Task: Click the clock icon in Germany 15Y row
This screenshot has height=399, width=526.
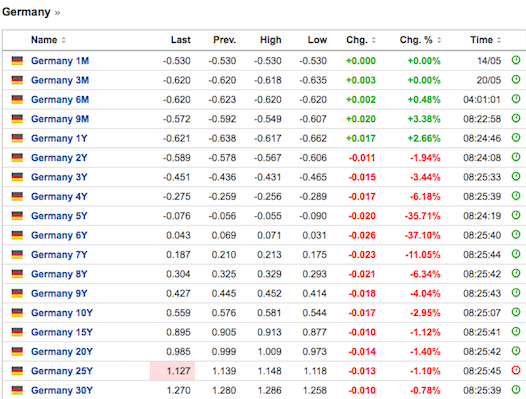Action: coord(516,332)
